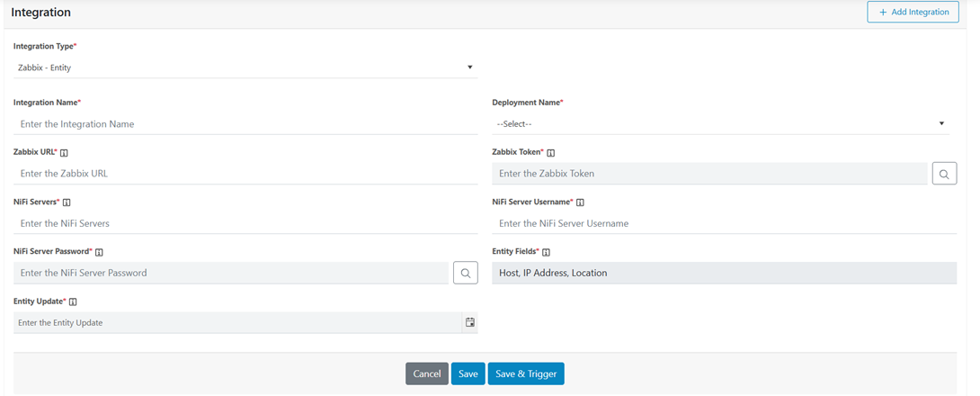Click search icon next to NiFi Server Password
The image size is (980, 396).
466,273
